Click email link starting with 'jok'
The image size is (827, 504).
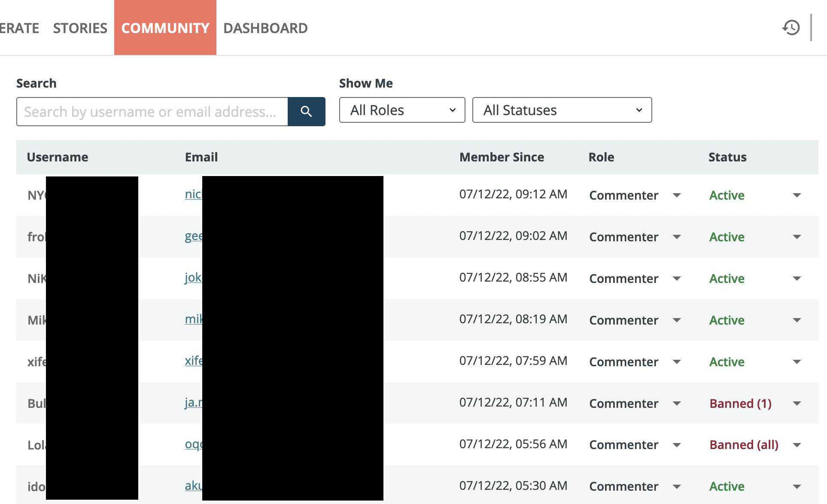click(193, 277)
